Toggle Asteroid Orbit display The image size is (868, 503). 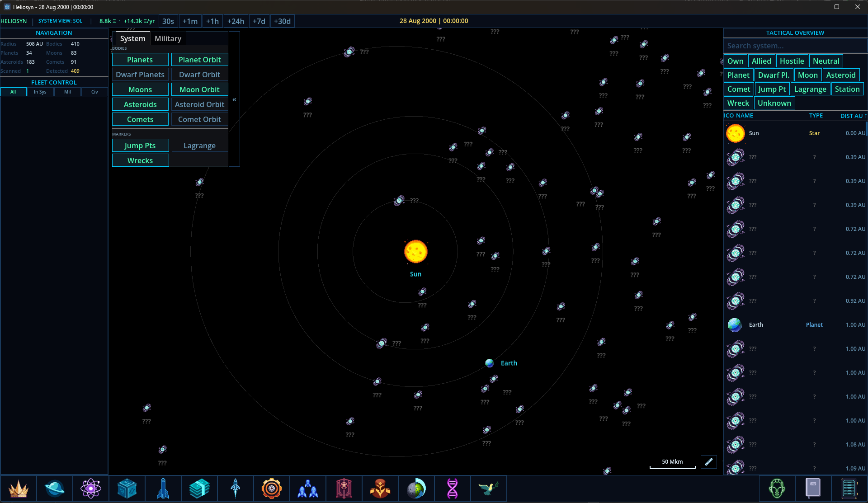[199, 104]
